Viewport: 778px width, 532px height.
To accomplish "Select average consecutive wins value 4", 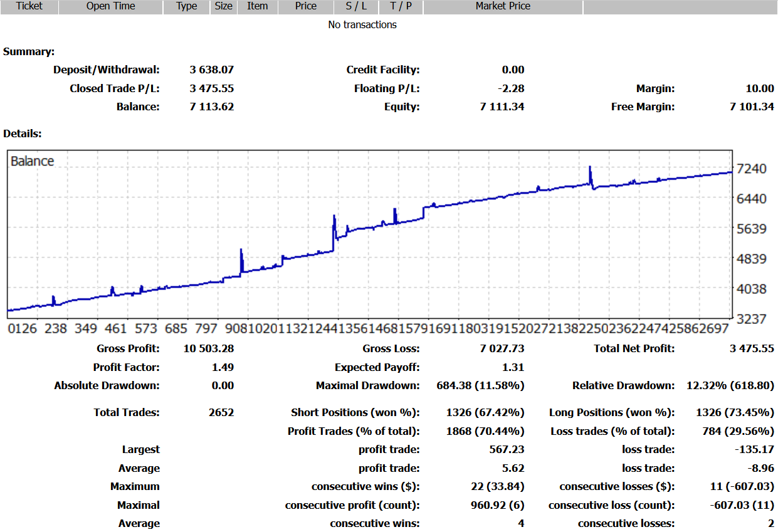I will tap(521, 523).
